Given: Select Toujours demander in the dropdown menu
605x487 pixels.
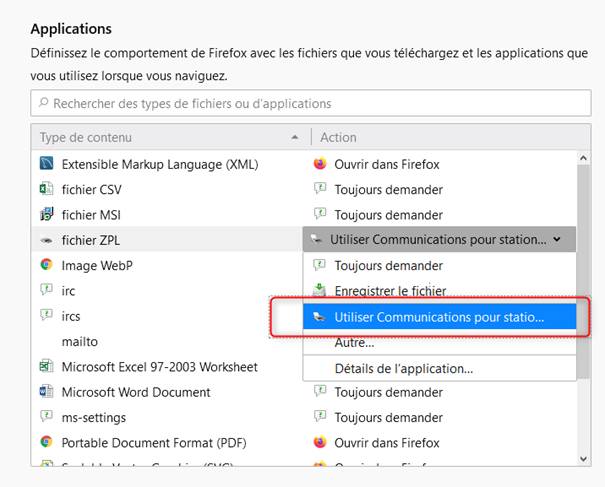Looking at the screenshot, I should (388, 266).
